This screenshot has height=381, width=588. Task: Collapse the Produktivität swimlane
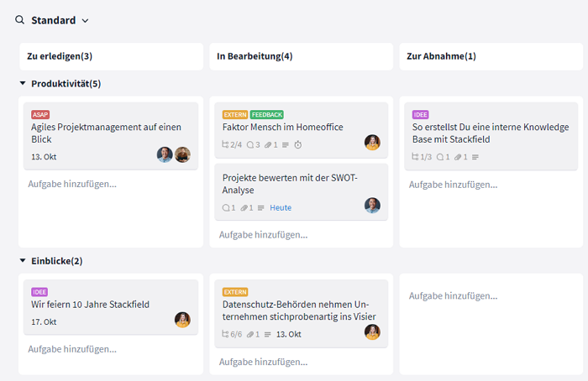pyautogui.click(x=23, y=84)
